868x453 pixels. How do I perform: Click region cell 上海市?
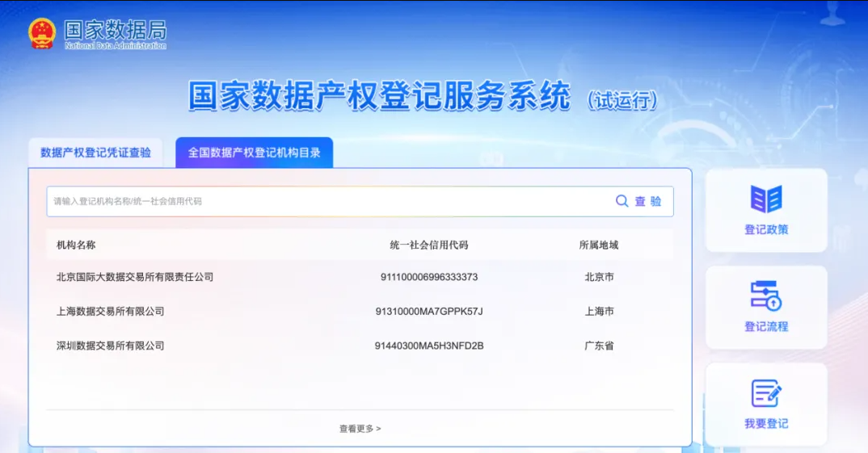[x=599, y=312]
